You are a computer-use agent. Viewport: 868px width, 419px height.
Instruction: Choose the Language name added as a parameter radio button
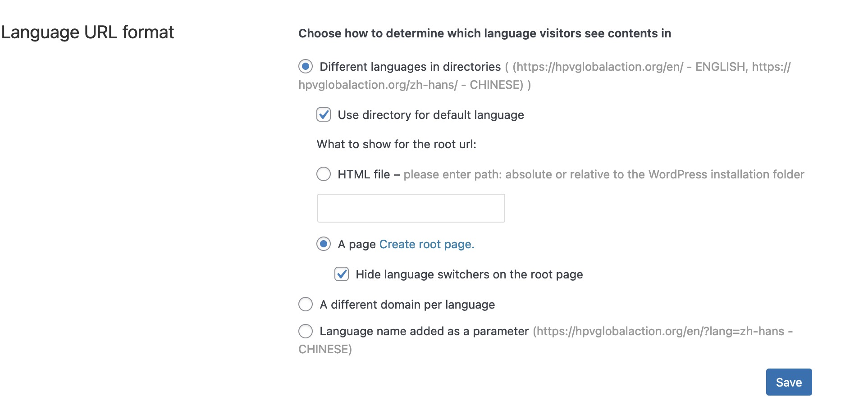pos(306,331)
